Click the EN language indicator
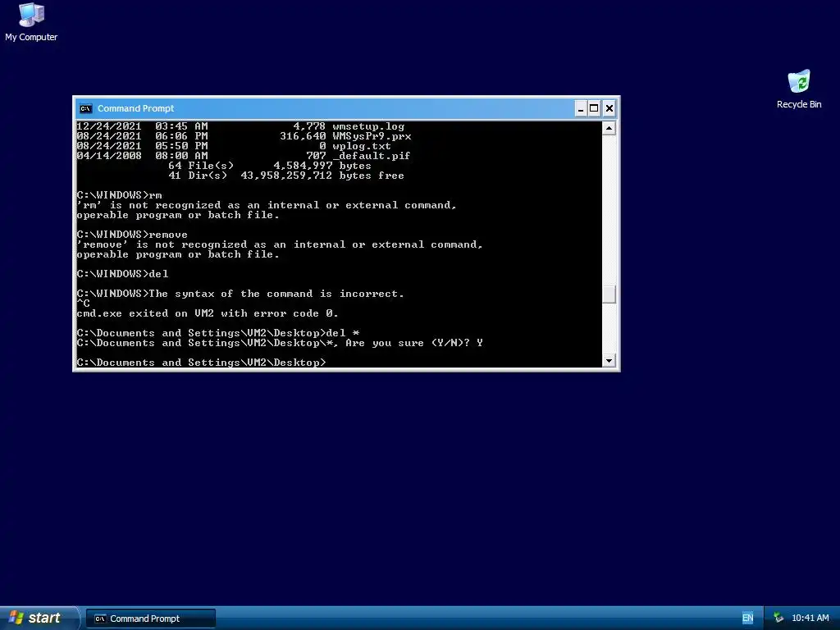840x630 pixels. [x=748, y=619]
